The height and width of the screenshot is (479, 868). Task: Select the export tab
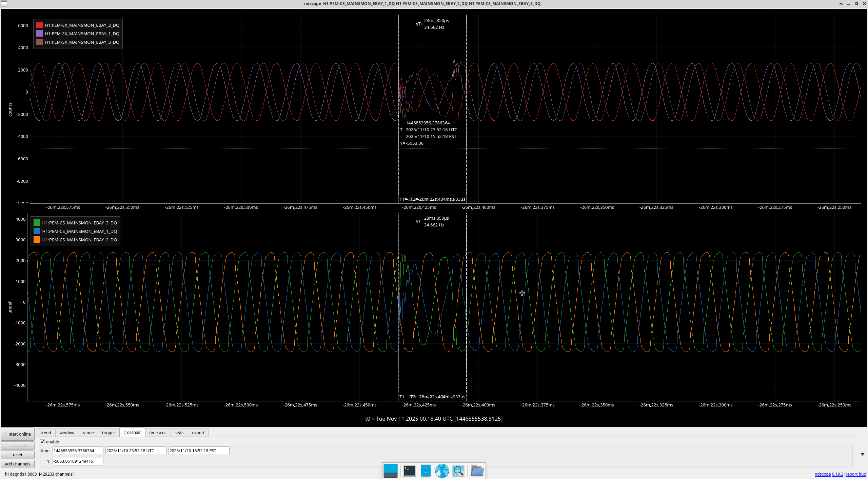(x=198, y=433)
